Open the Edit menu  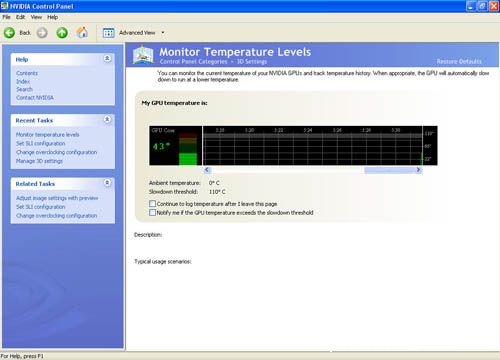tap(20, 17)
